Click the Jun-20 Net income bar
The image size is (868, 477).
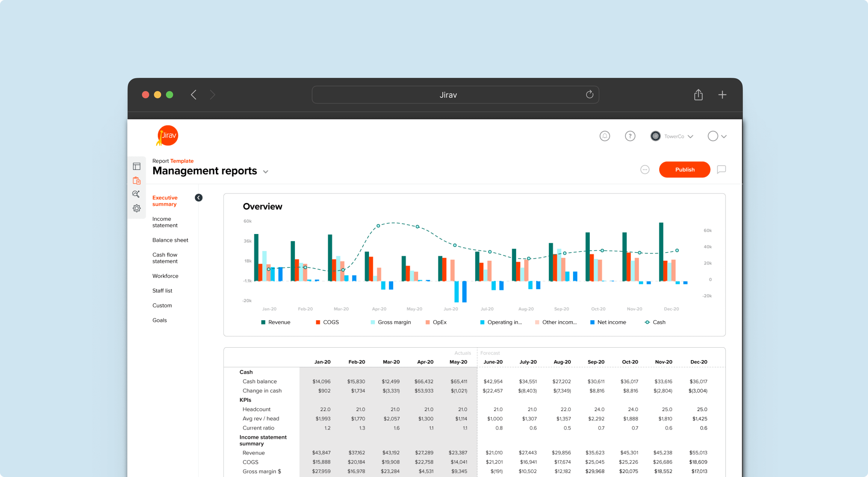(x=464, y=292)
